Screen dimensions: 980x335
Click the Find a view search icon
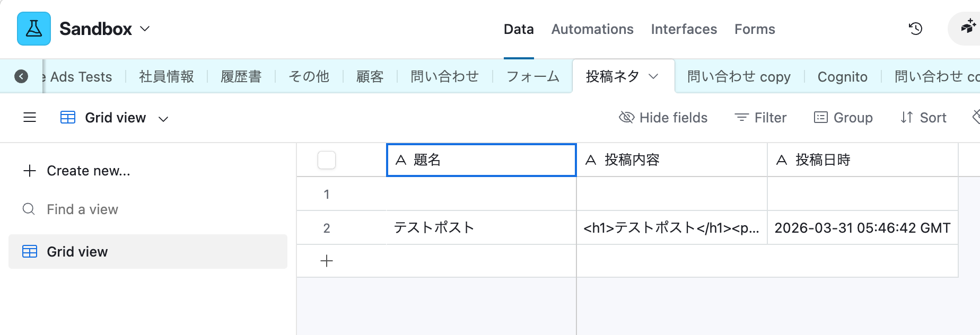click(29, 209)
